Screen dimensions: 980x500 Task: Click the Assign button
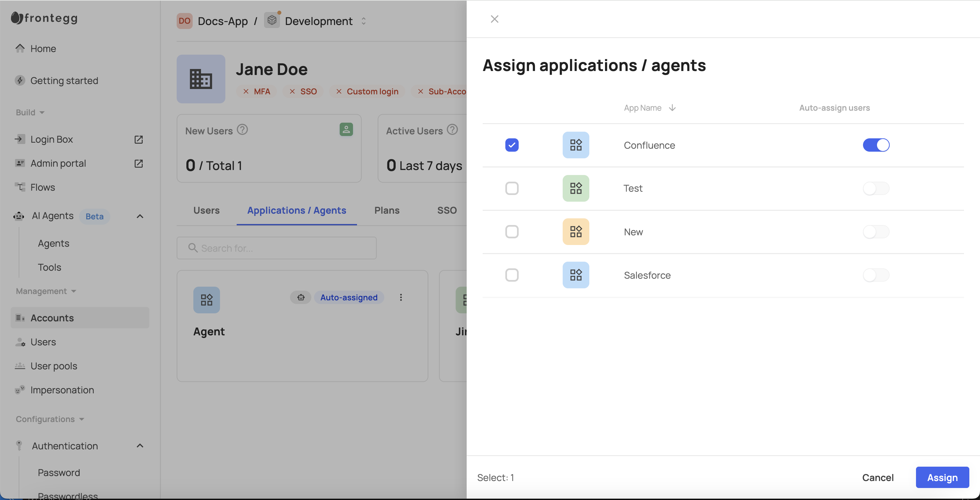(942, 477)
